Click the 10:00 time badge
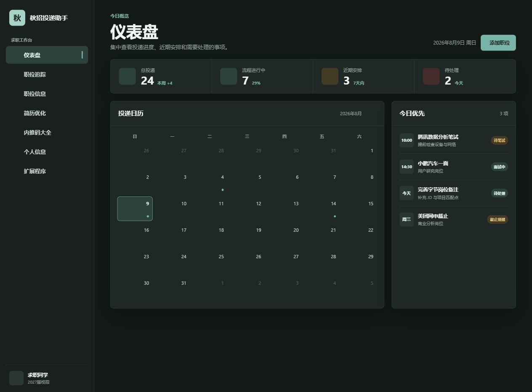The width and height of the screenshot is (532, 392). [x=407, y=140]
